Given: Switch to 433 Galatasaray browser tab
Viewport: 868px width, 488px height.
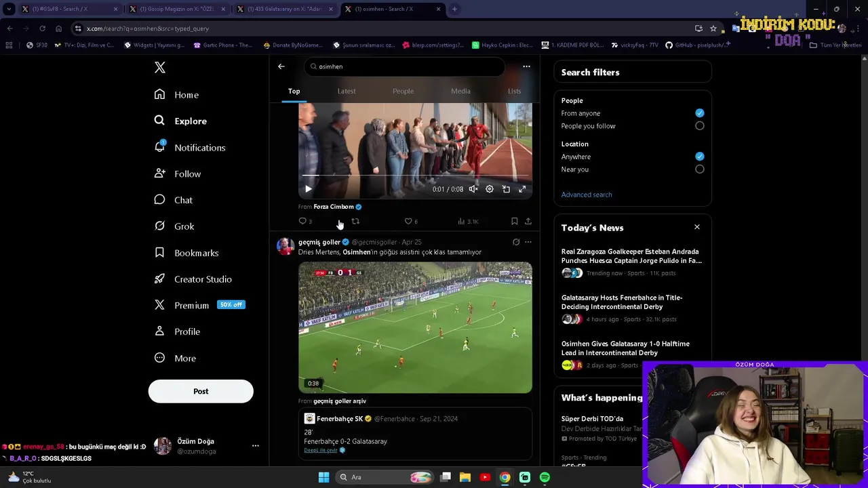Looking at the screenshot, I should (x=285, y=9).
